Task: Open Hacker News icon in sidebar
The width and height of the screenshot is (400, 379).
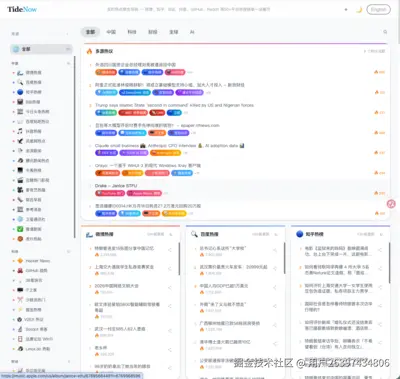Action: click(x=20, y=261)
